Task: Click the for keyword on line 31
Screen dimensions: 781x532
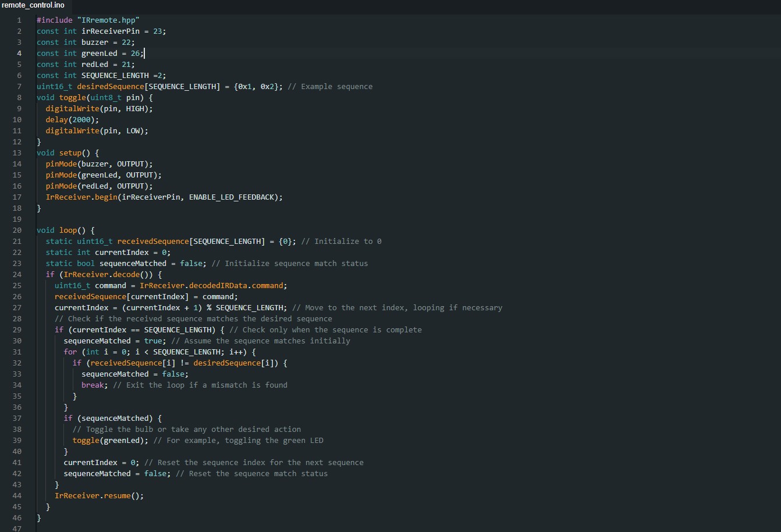Action: point(70,352)
